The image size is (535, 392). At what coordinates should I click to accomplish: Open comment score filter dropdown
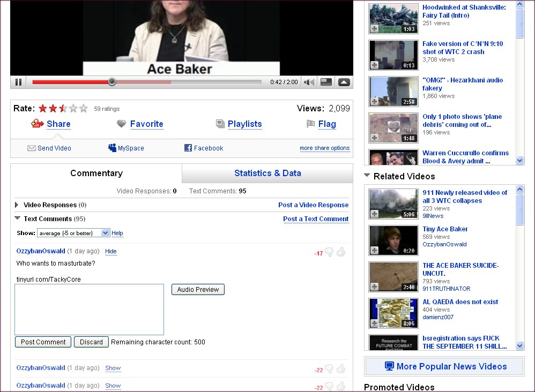coord(73,233)
